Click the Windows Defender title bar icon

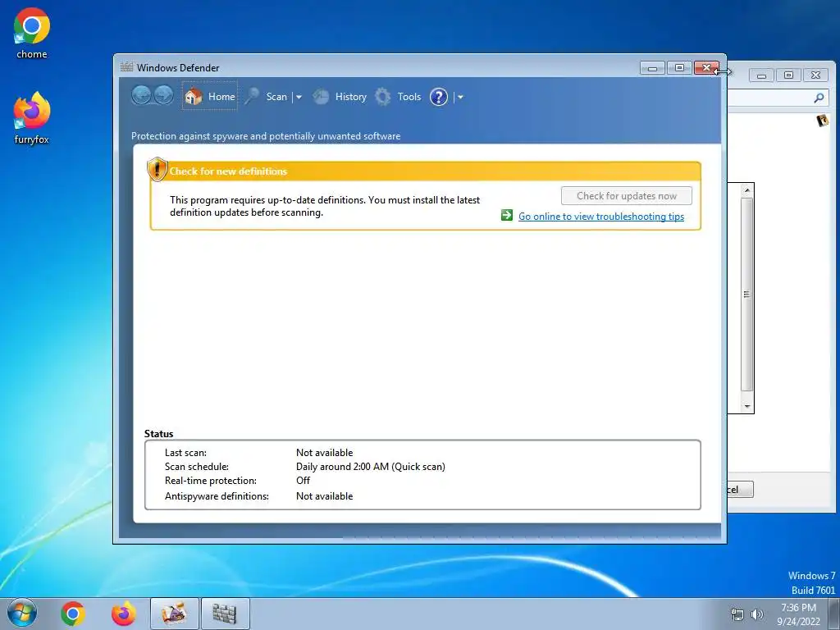126,67
